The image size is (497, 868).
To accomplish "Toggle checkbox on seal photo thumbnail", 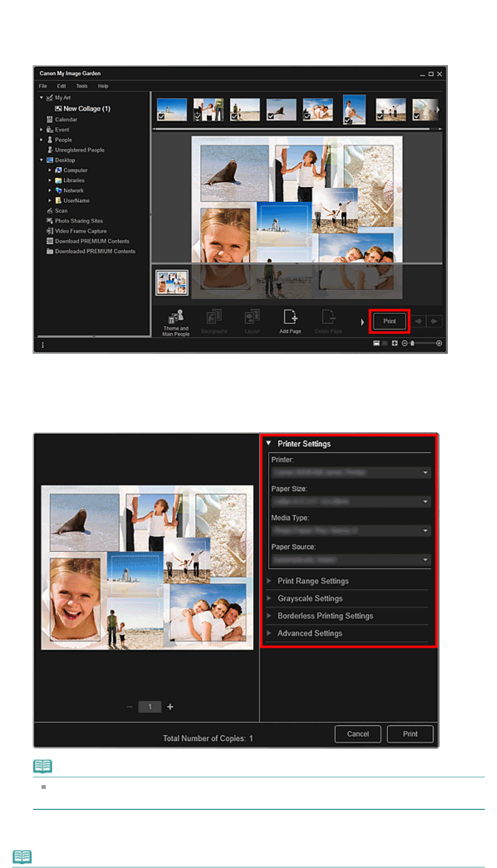I will tap(271, 117).
